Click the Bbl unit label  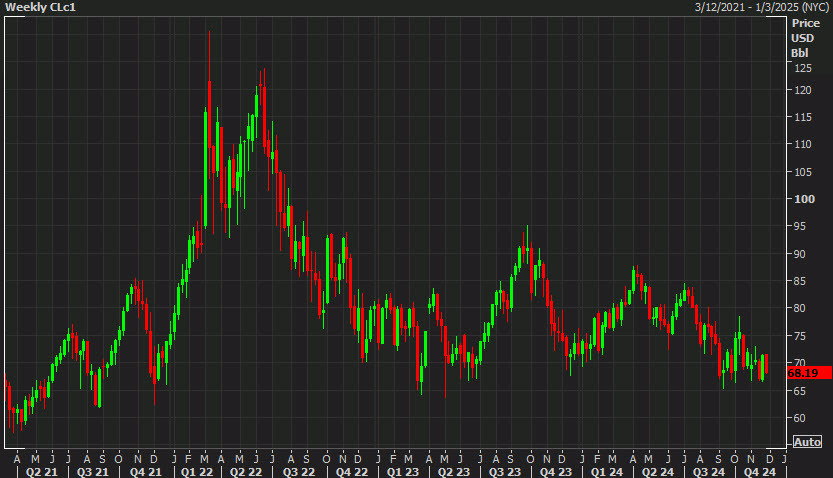[800, 53]
